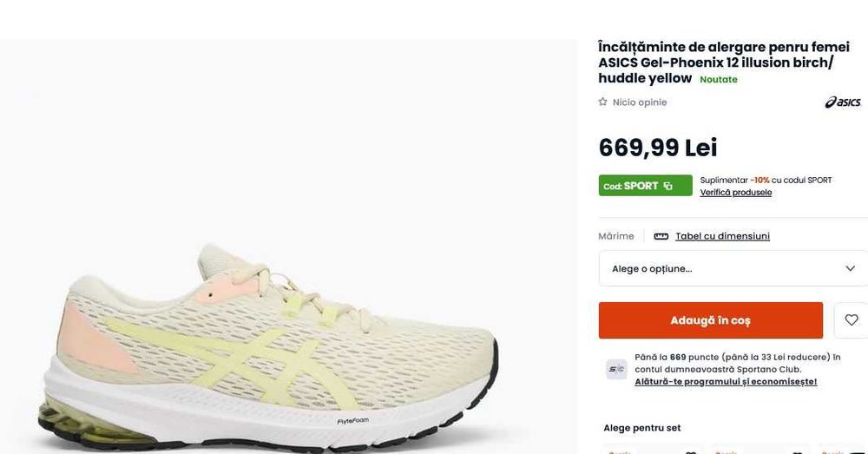Click the green 'Noutate' badge

tap(719, 80)
